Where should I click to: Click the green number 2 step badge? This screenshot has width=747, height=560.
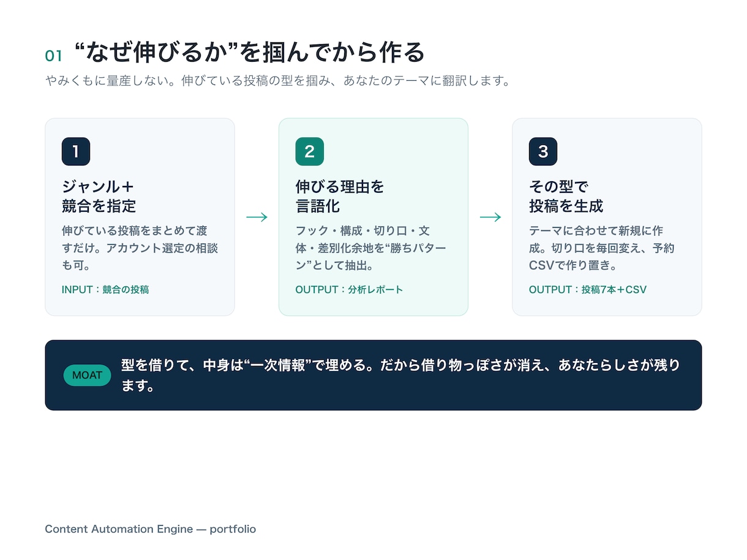tap(309, 152)
